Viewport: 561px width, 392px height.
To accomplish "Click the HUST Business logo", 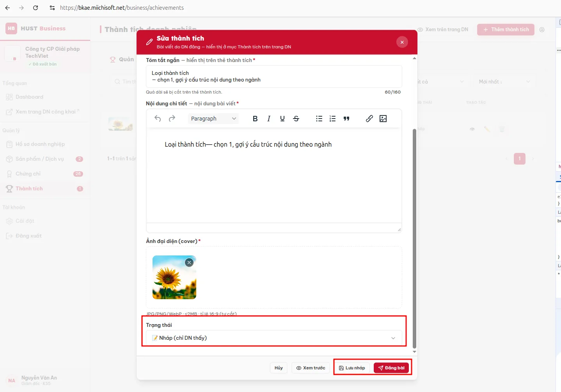I will point(36,28).
